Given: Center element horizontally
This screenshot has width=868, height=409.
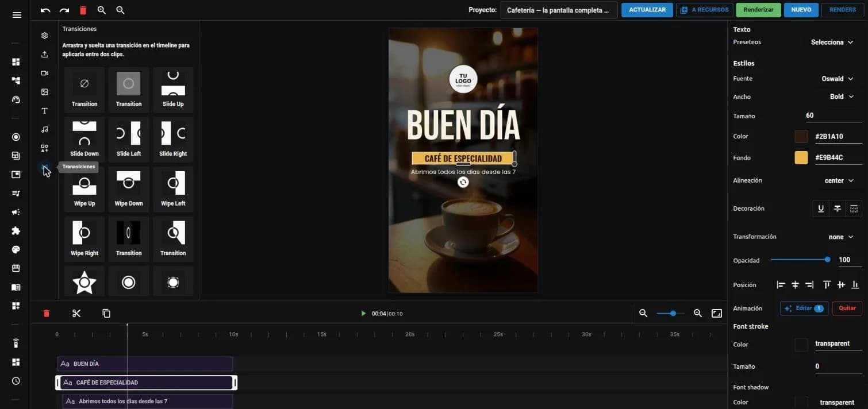Looking at the screenshot, I should pyautogui.click(x=795, y=285).
